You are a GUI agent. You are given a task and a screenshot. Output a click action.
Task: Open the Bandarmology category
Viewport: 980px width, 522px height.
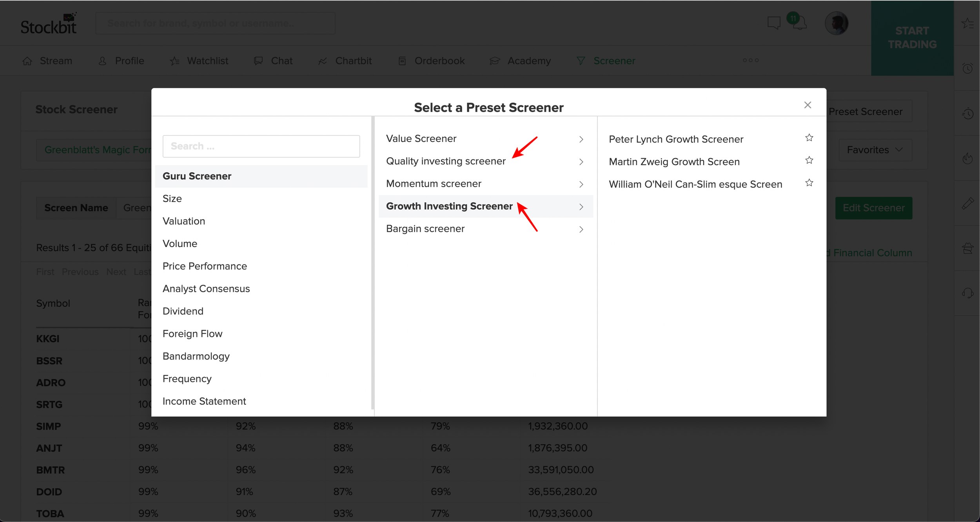click(261, 356)
